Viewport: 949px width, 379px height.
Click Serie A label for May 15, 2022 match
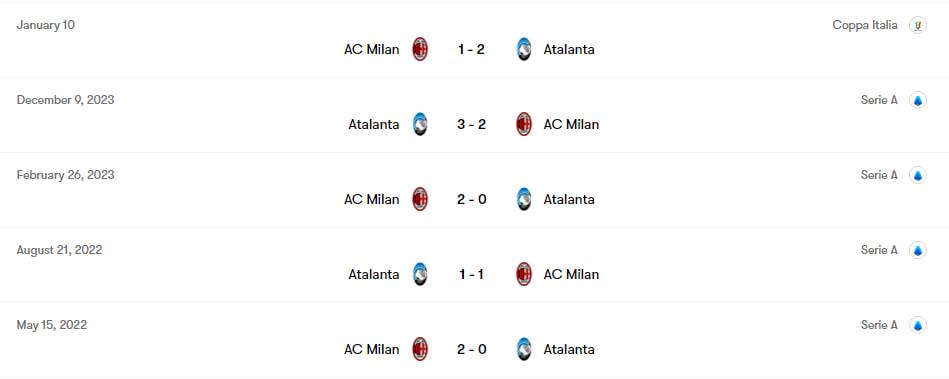pyautogui.click(x=879, y=325)
